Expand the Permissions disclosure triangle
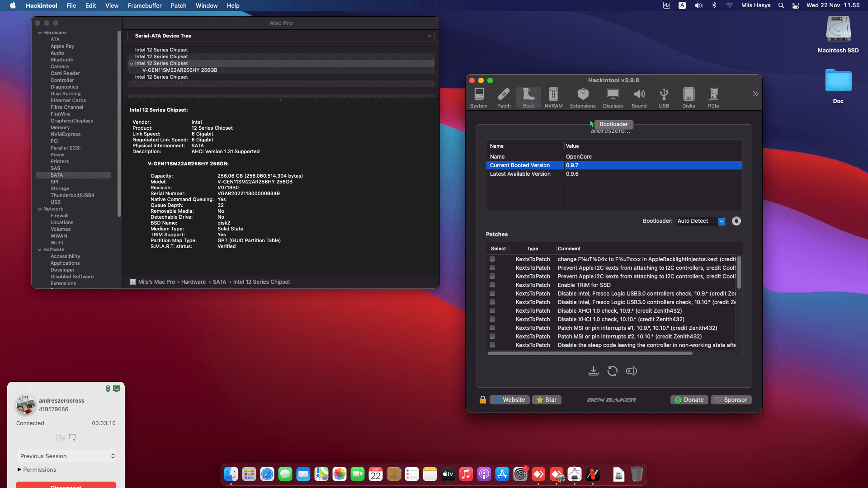 click(19, 469)
